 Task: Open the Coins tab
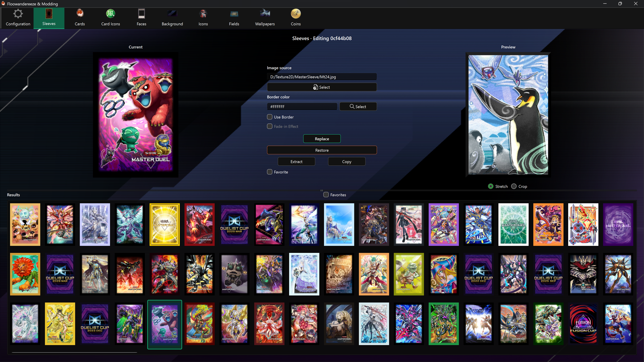tap(296, 18)
